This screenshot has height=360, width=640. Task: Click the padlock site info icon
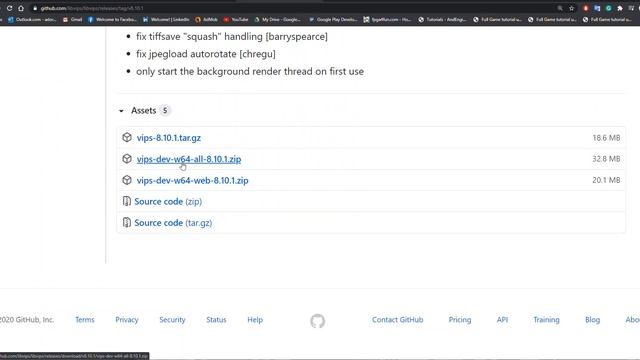[x=35, y=8]
